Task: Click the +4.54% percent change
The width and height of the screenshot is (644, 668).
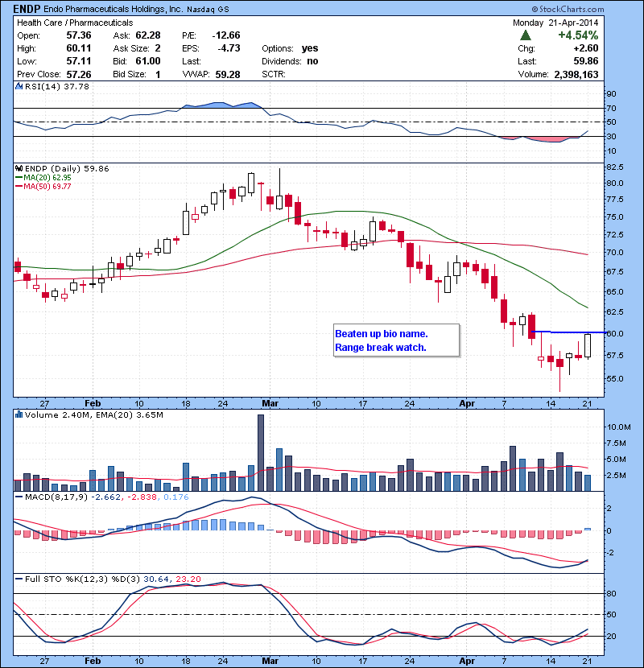Action: pos(578,35)
